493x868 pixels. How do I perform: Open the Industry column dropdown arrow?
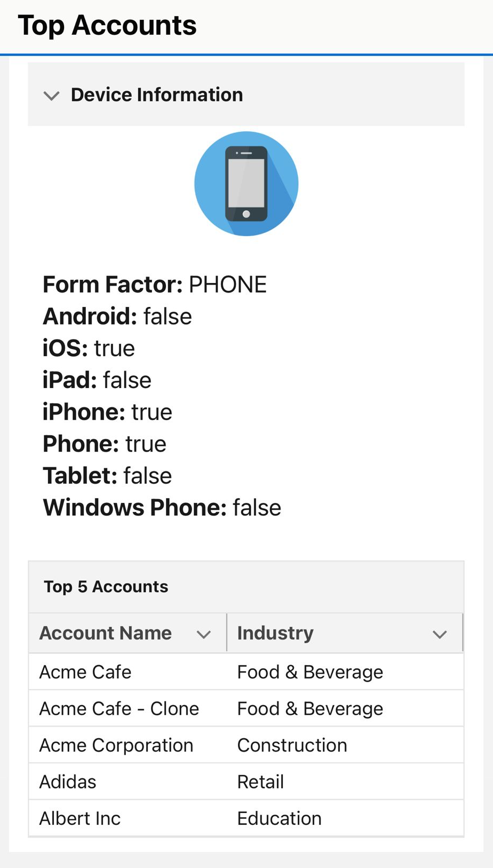(x=440, y=634)
